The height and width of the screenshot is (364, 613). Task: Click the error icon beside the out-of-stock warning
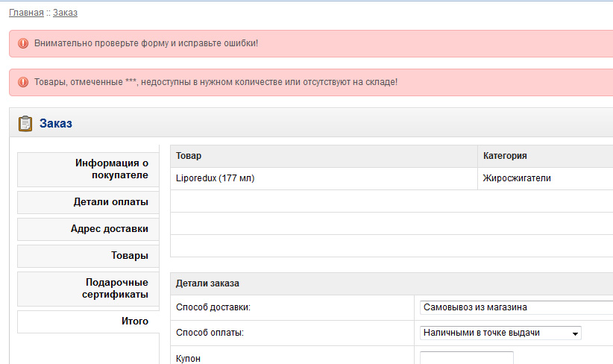click(22, 81)
